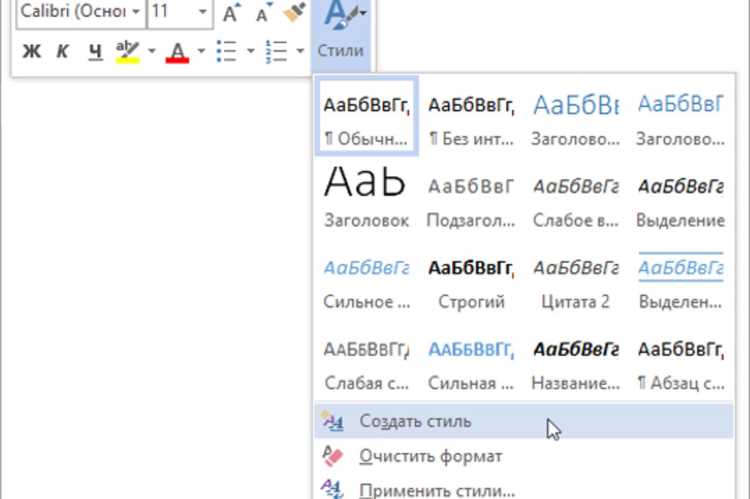Apply numbered list
The image size is (750, 499).
point(276,51)
